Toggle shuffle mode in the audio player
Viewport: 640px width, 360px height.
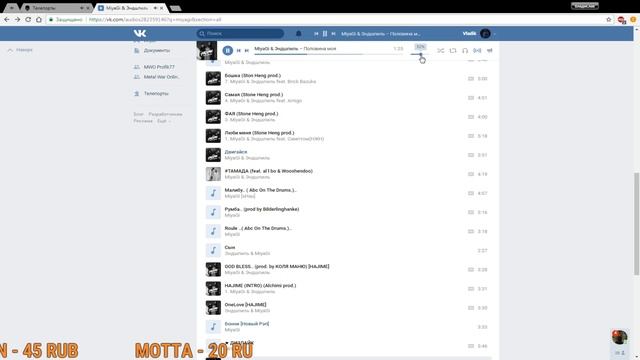click(x=440, y=50)
